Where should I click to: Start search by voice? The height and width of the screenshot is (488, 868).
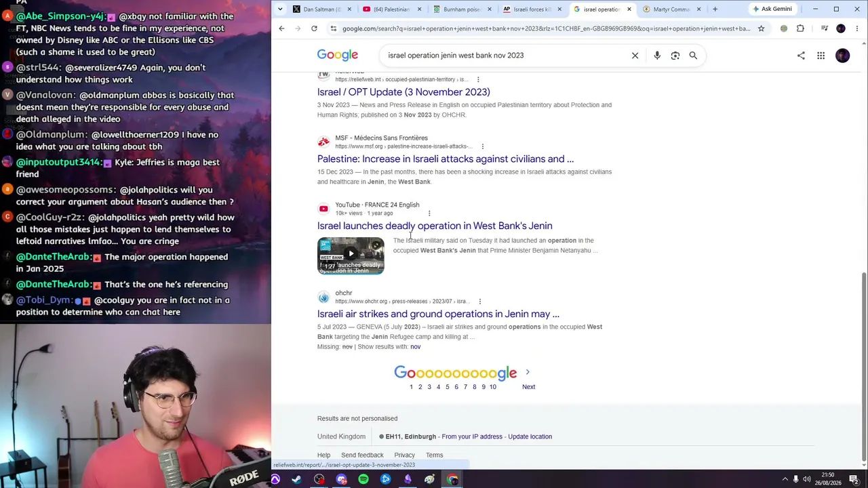tap(657, 56)
